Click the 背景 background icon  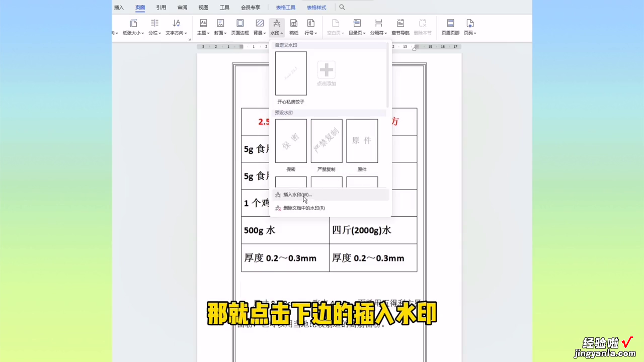pos(260,23)
